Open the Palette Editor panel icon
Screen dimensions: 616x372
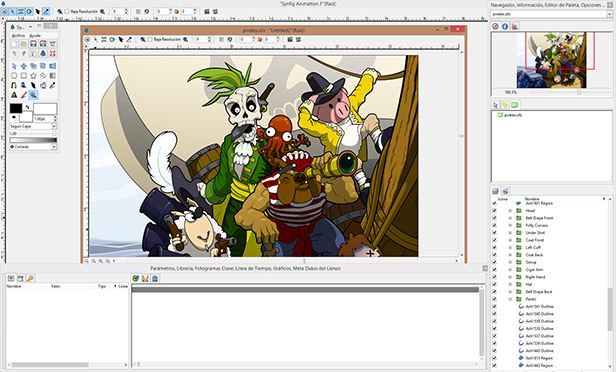(515, 26)
